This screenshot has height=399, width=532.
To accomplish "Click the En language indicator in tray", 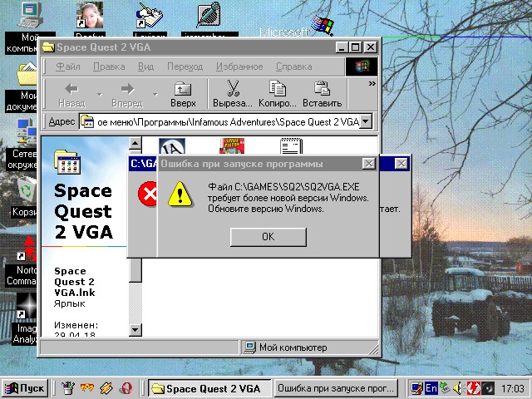I will pyautogui.click(x=431, y=388).
